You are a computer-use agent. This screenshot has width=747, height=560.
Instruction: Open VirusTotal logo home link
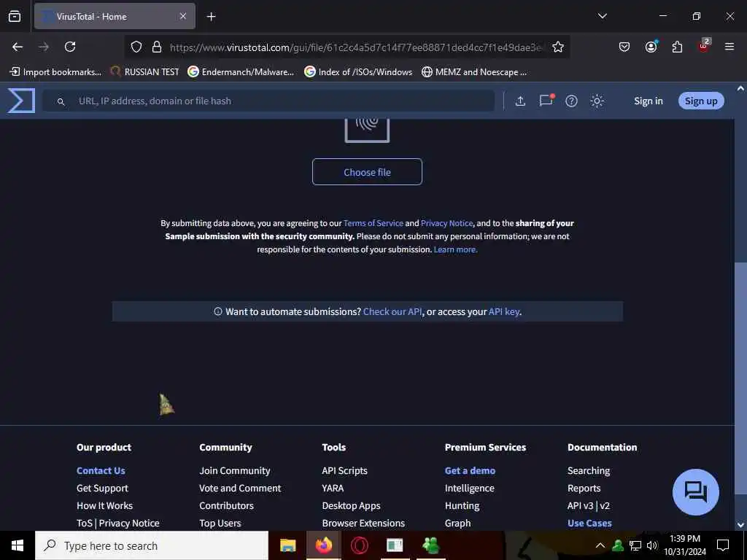click(21, 101)
